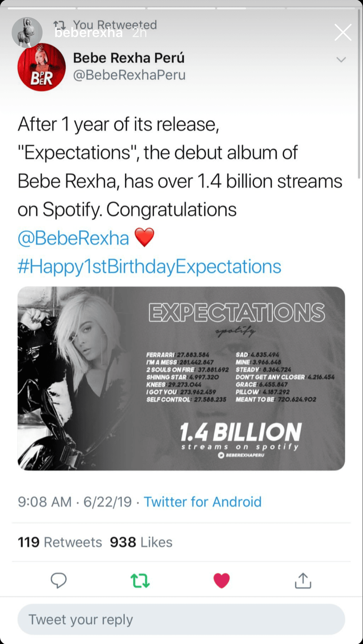
Task: Click the @BebeRexhaPeru handle
Action: click(x=129, y=75)
